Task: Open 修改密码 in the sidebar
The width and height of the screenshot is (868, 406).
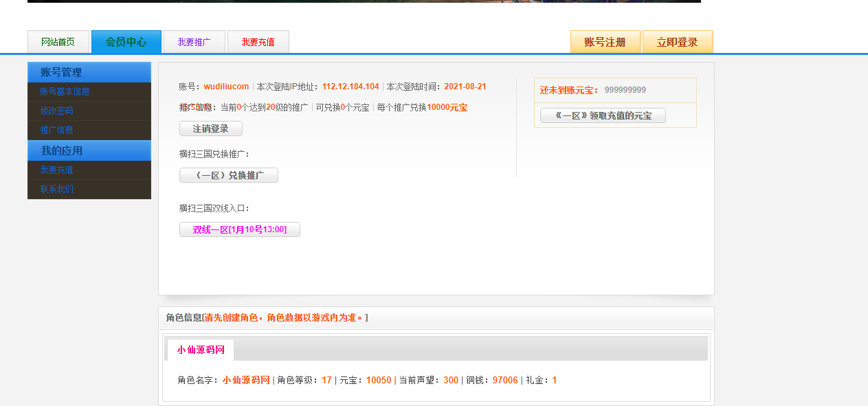Action: [x=56, y=111]
